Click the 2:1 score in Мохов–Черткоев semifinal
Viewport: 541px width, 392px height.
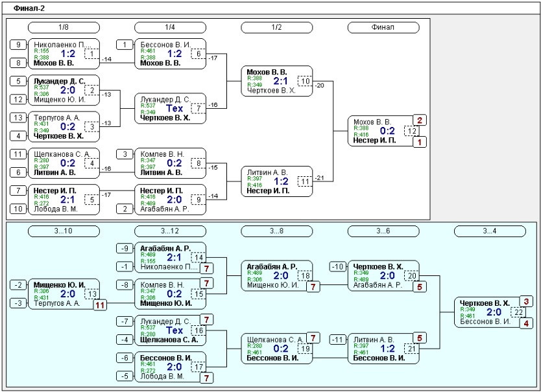coord(280,81)
